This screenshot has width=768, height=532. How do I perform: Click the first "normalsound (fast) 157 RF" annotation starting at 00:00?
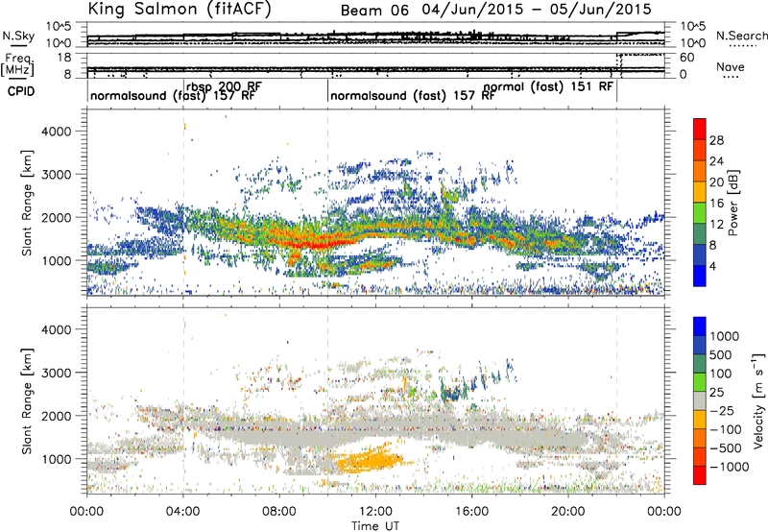[173, 95]
